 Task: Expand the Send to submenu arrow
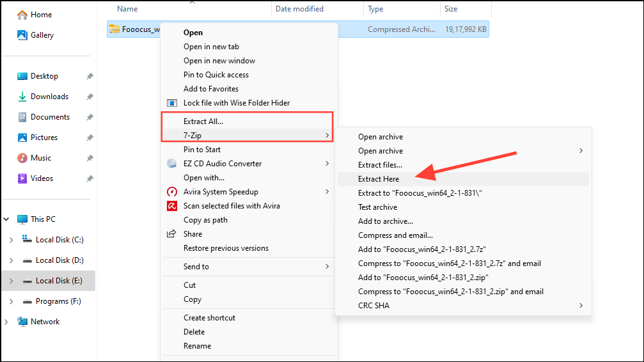(327, 267)
